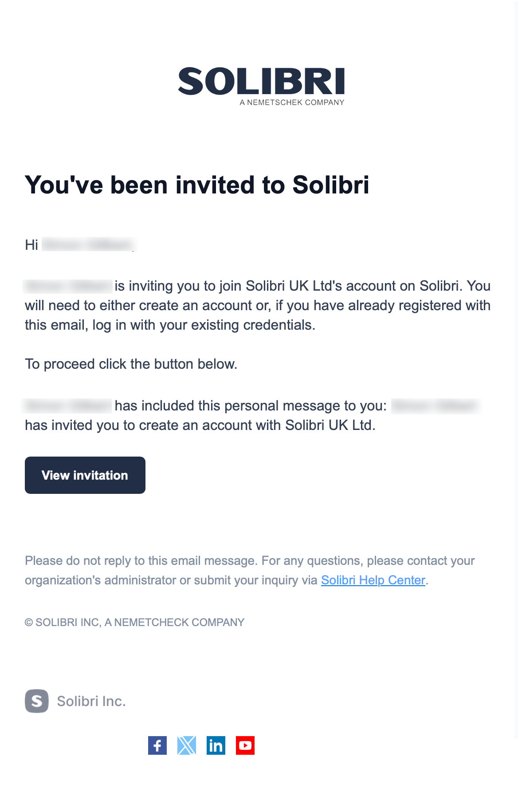This screenshot has width=518, height=812.
Task: Click the blue LinkedIn 'in' icon
Action: [x=216, y=746]
